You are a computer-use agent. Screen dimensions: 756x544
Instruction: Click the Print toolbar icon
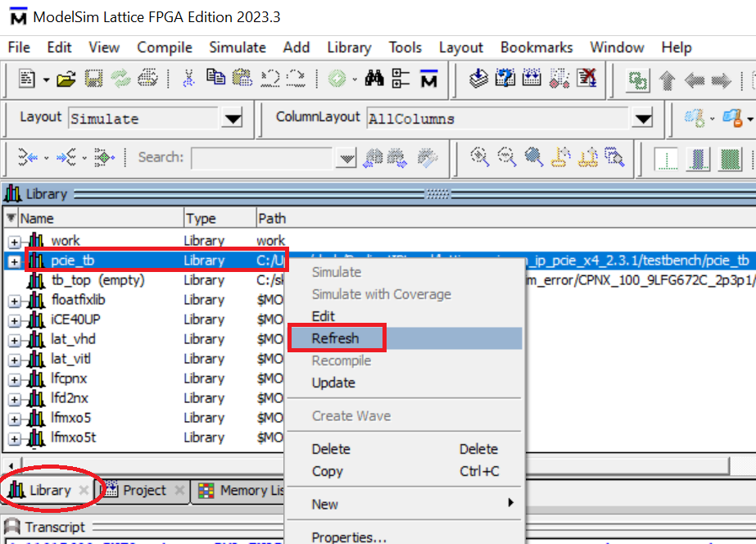(x=147, y=78)
